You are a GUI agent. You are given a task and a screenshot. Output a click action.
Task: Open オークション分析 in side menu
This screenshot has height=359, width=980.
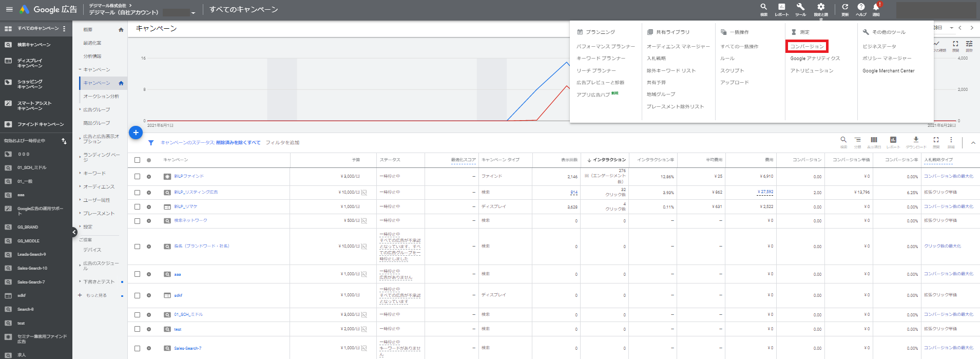(101, 97)
